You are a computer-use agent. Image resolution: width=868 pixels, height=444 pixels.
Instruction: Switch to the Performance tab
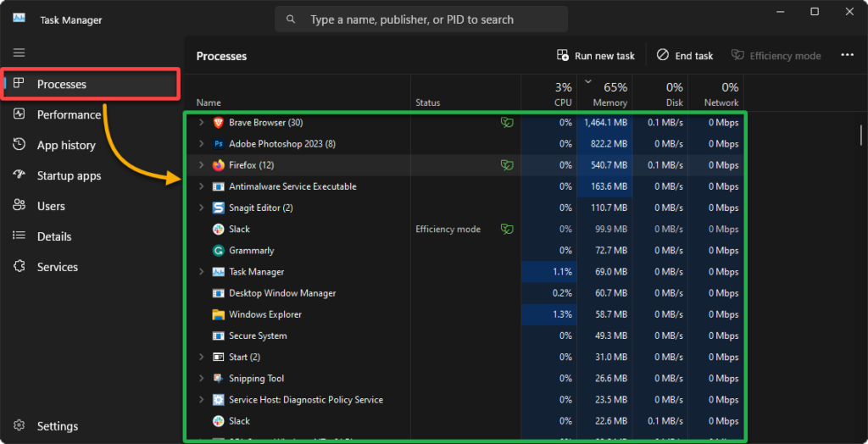point(68,114)
